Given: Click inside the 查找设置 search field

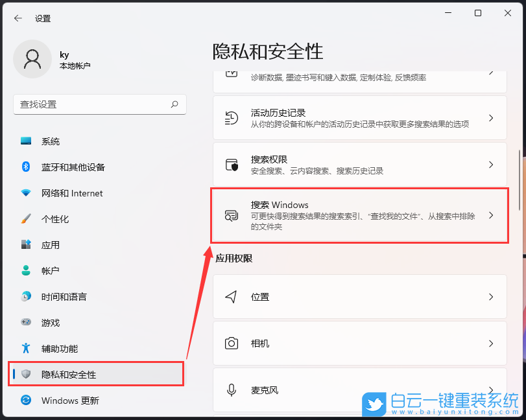Looking at the screenshot, I should pos(100,104).
